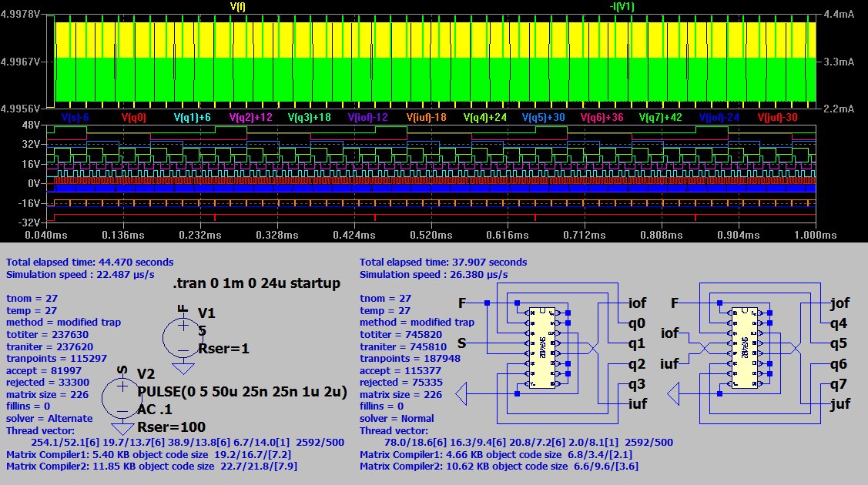Click the 4.9967V left axis label
This screenshot has width=868, height=485.
[21, 61]
